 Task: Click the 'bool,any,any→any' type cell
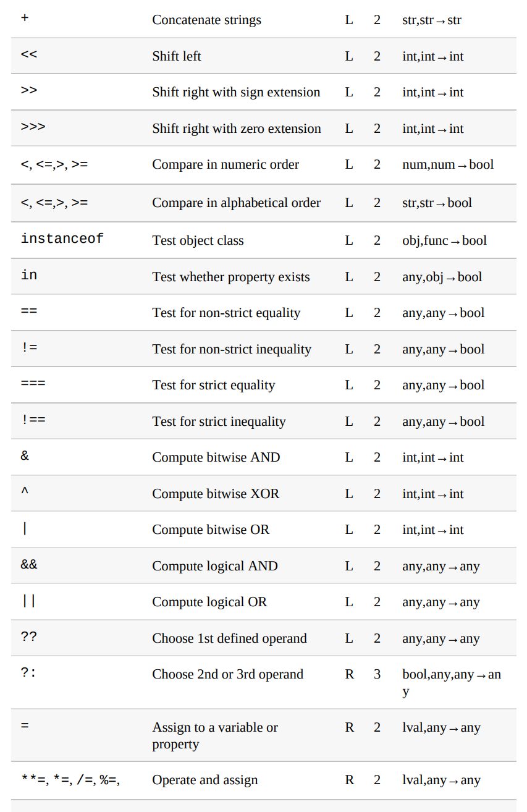(x=451, y=682)
